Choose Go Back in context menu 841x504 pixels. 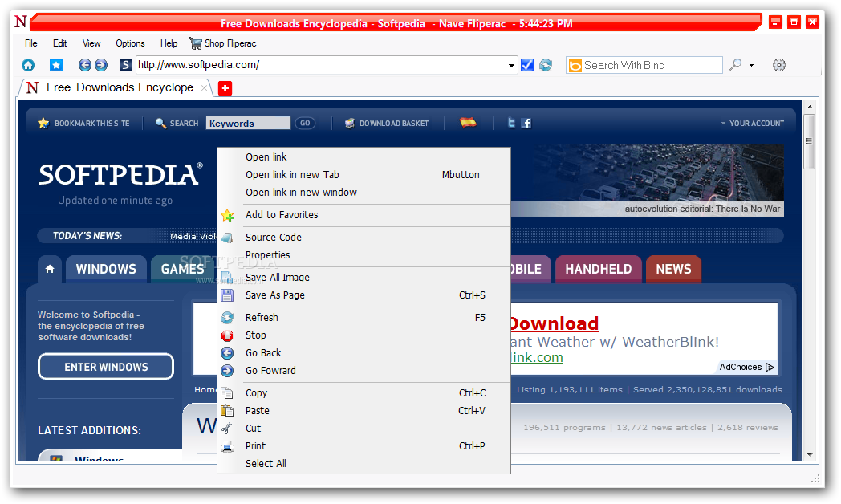[364, 353]
